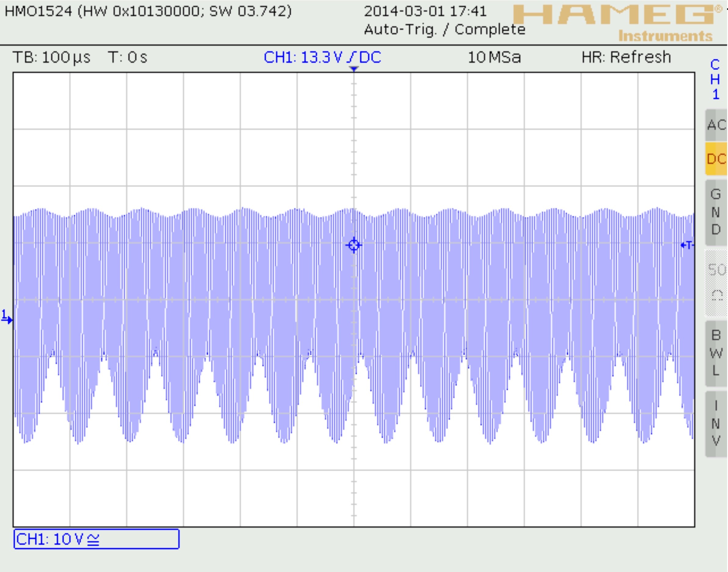The height and width of the screenshot is (572, 728).
Task: Click the trigger time marker triangle at top
Action: point(354,69)
